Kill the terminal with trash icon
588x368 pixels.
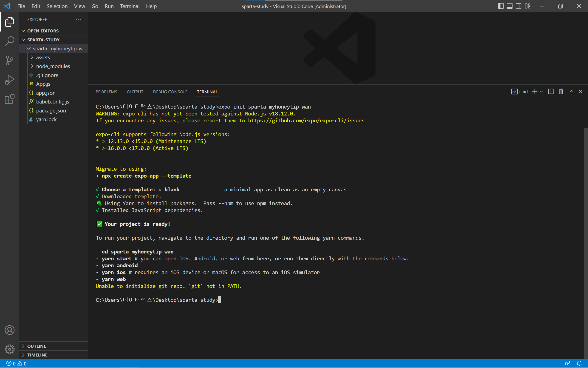tap(561, 92)
